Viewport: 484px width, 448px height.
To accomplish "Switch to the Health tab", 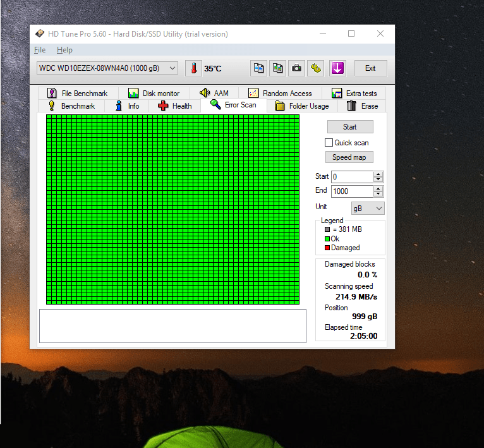I will point(175,106).
